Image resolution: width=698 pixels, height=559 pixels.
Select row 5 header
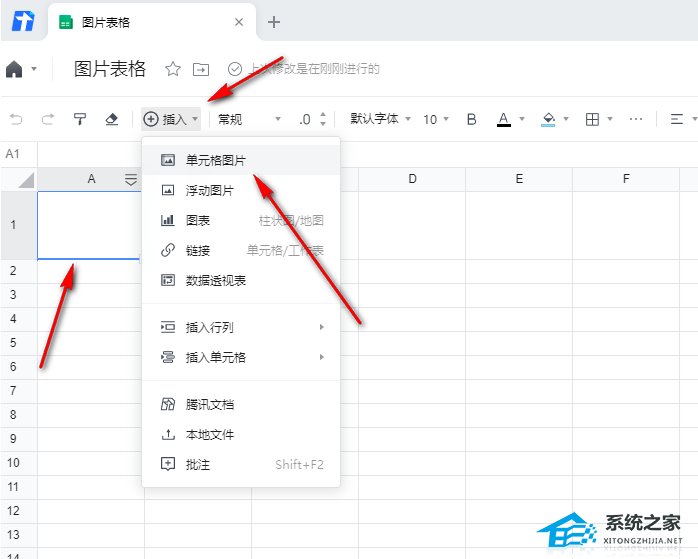(19, 343)
